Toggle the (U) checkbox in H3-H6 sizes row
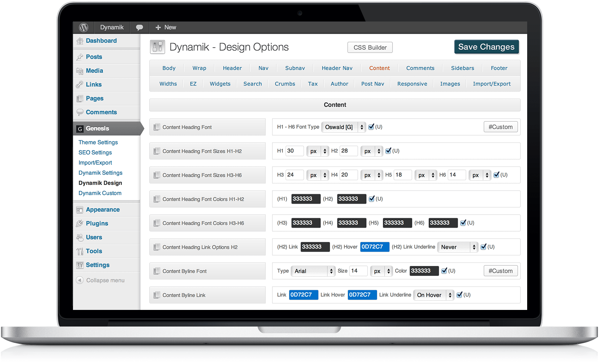This screenshot has width=599, height=364. tap(496, 175)
